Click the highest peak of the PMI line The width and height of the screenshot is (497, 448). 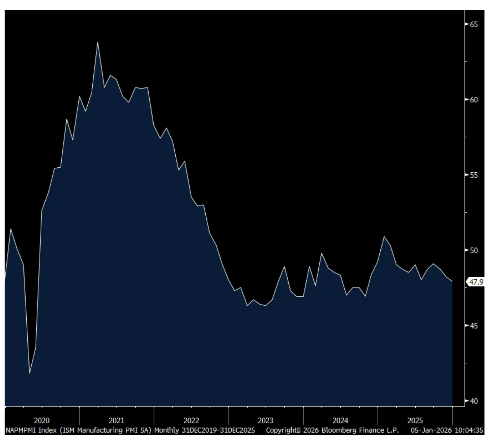(98, 42)
